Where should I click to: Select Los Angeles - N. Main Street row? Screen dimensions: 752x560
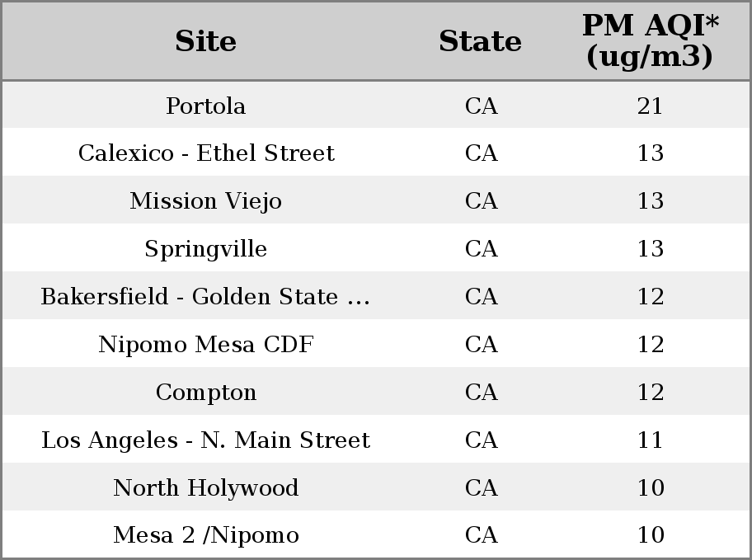coord(376,439)
